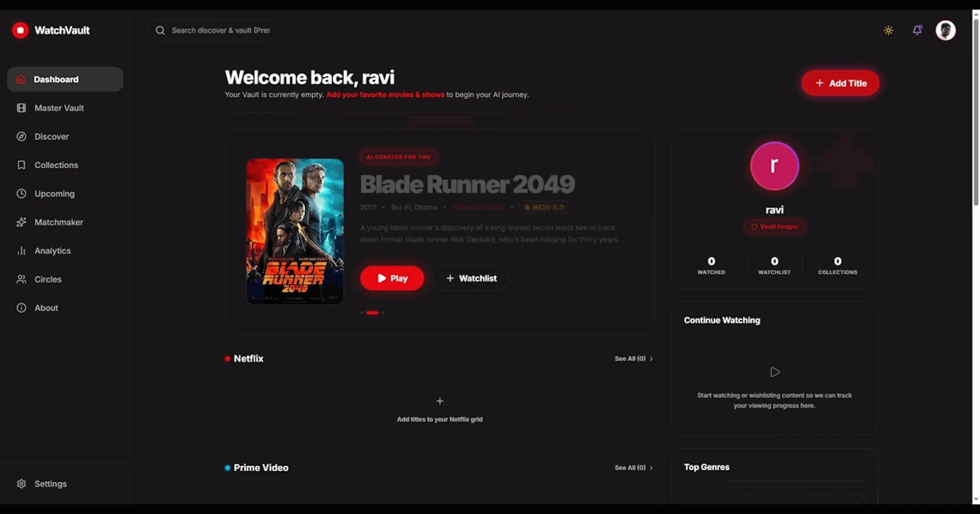
Task: Play Blade Runner 2049
Action: pyautogui.click(x=392, y=278)
